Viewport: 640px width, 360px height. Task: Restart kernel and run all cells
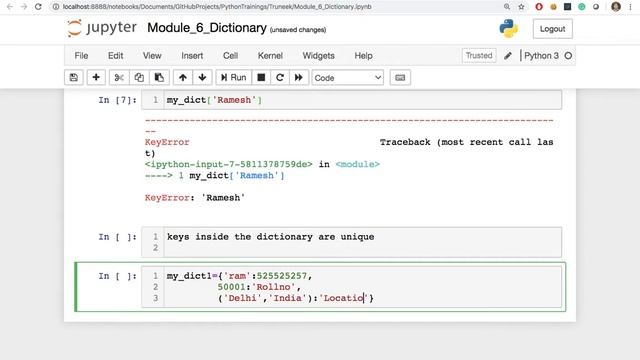(299, 78)
